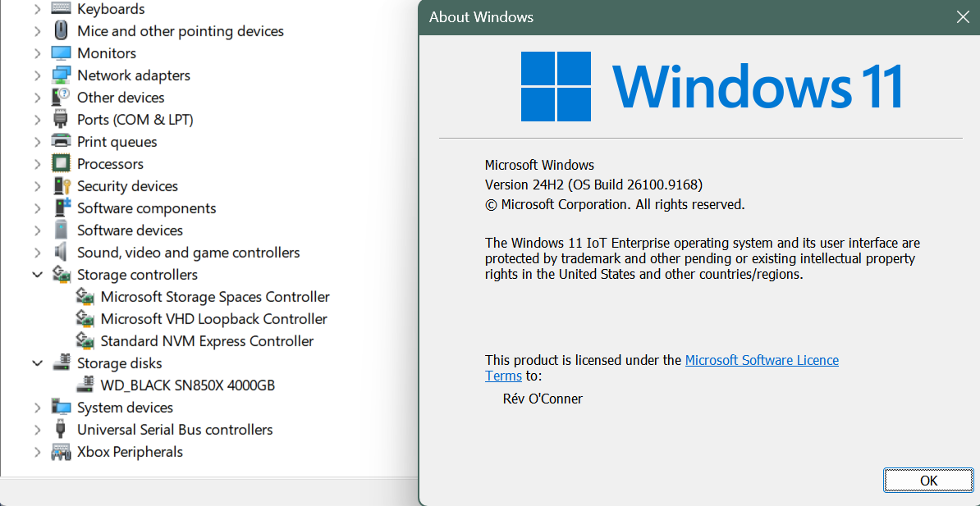Expand the Processors node
Viewport: 980px width, 506px height.
tap(38, 164)
